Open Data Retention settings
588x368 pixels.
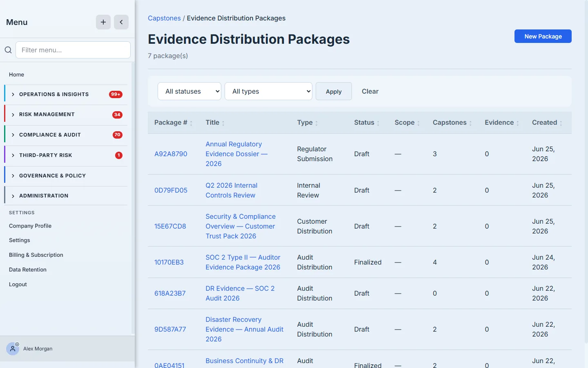tap(28, 269)
